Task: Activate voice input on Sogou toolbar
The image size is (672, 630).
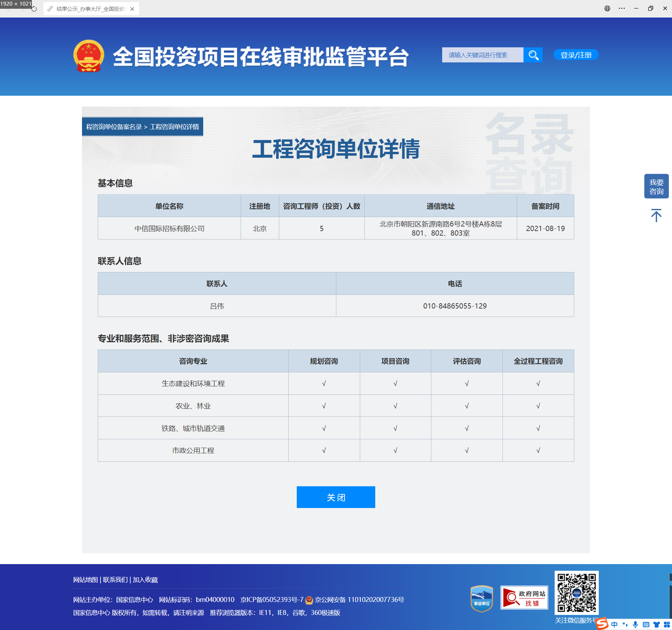Action: (635, 624)
